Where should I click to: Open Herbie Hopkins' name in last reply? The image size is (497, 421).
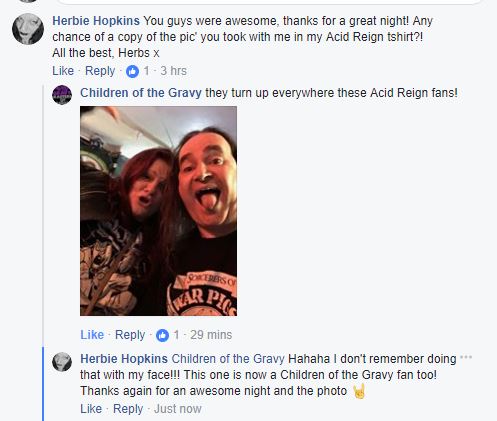coord(124,359)
